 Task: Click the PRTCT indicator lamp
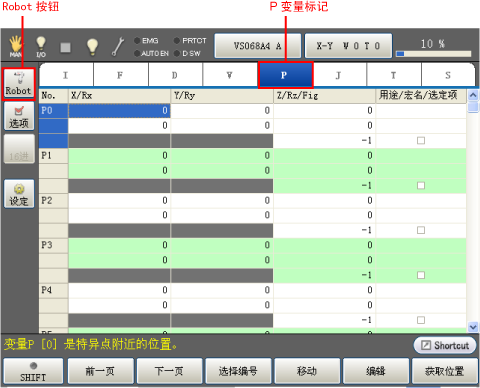[x=177, y=41]
